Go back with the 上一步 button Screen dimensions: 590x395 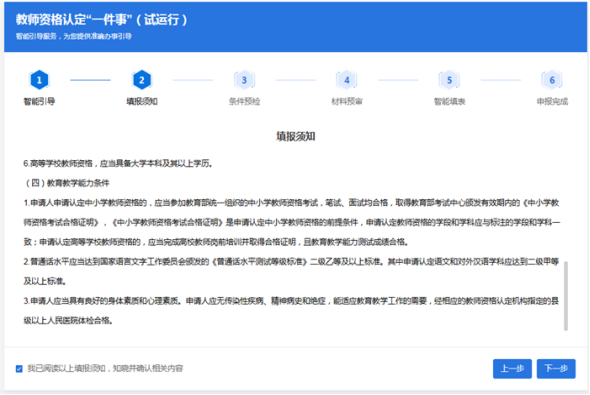point(512,369)
